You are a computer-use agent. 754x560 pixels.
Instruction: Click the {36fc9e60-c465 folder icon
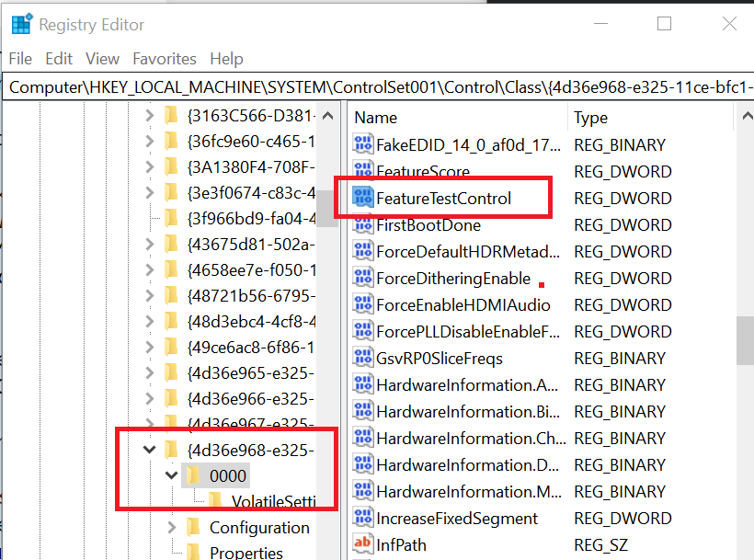(x=171, y=141)
